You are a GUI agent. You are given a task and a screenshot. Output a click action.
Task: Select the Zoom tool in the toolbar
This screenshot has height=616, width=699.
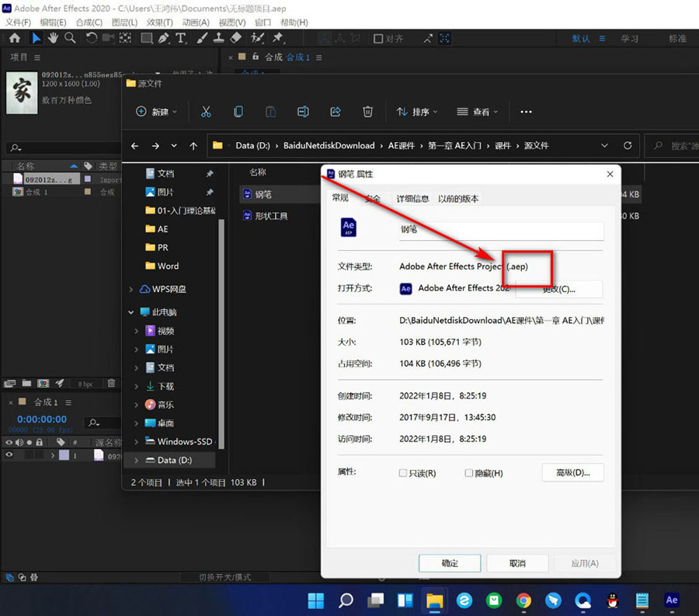71,38
